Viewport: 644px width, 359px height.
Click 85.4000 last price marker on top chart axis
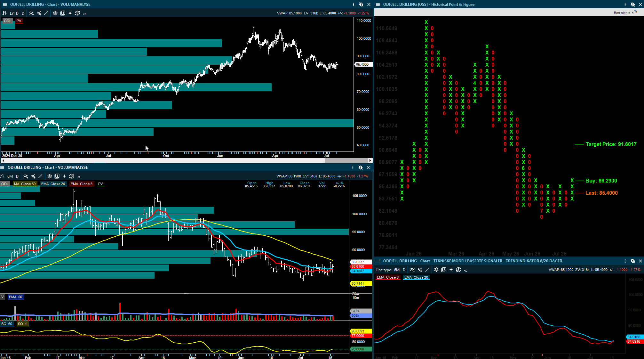[363, 64]
